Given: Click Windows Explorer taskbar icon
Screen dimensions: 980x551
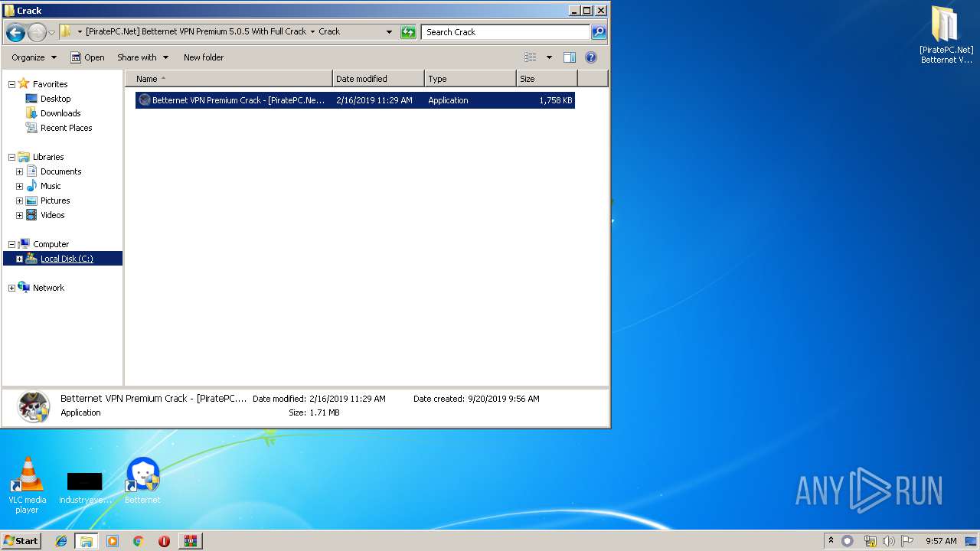Looking at the screenshot, I should pyautogui.click(x=86, y=541).
